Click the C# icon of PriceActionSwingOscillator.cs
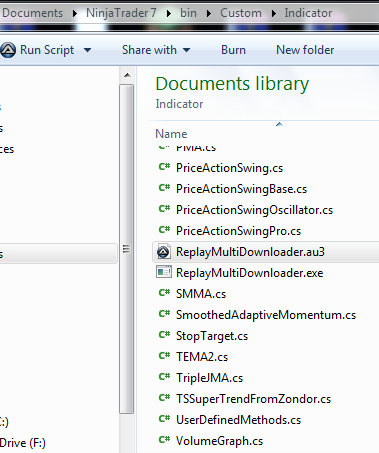The height and width of the screenshot is (453, 379). tap(164, 209)
